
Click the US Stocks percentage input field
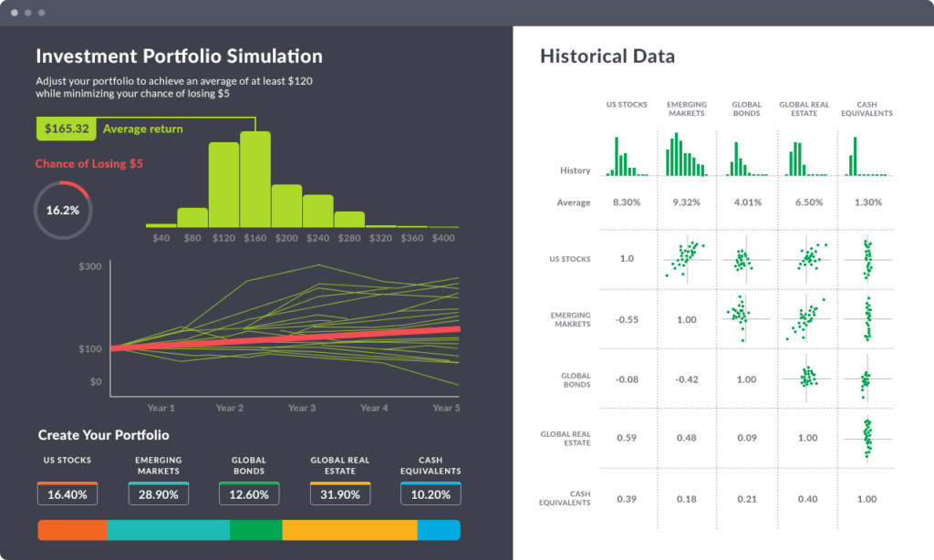coord(67,493)
